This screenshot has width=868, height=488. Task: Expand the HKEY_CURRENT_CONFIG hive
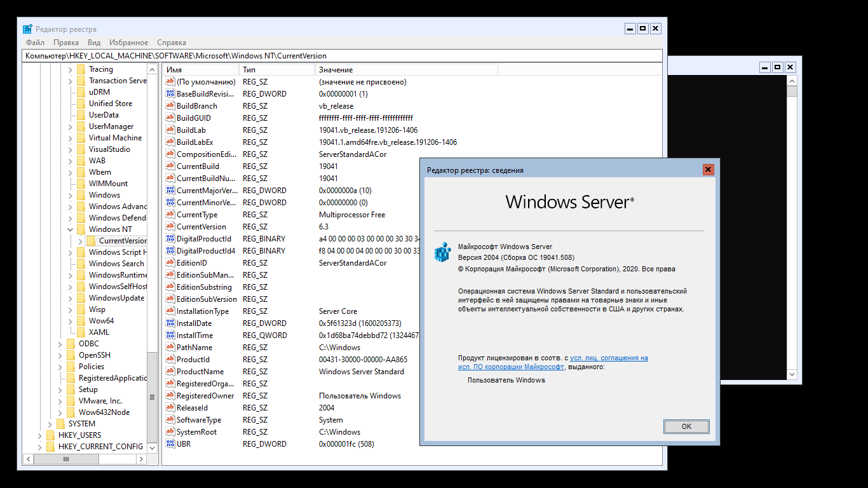[40, 447]
